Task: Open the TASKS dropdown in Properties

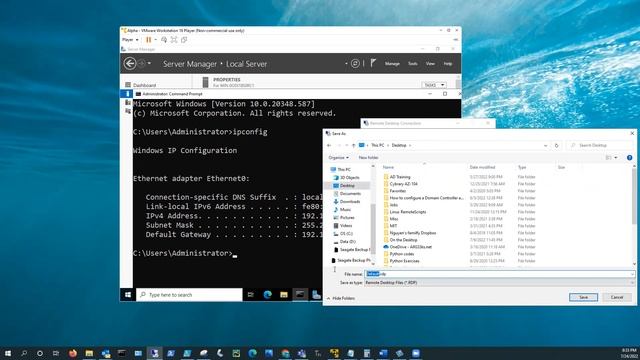Action: 434,85
